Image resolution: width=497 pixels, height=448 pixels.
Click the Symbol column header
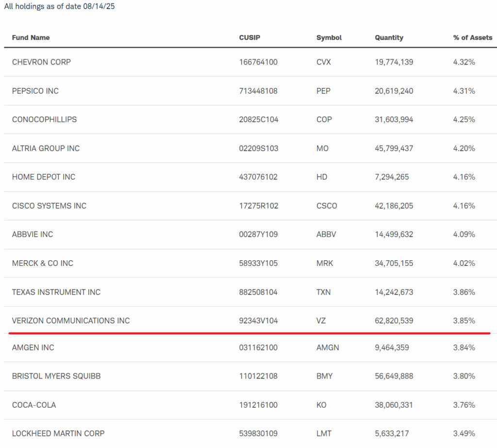329,37
